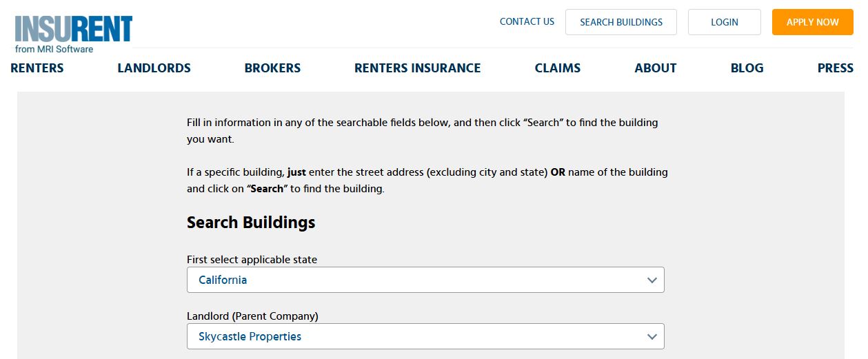Click the Contact Us link

click(527, 21)
